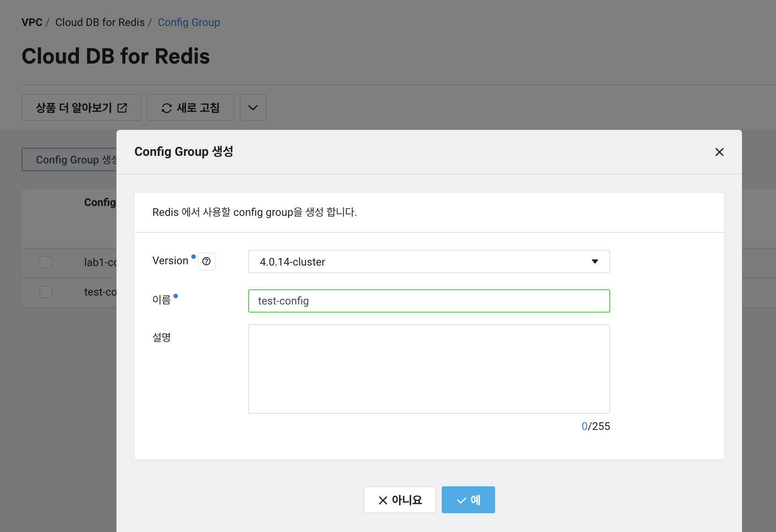Screen dimensions: 776x532
Task: Click the circular refresh icon
Action: [x=167, y=108]
